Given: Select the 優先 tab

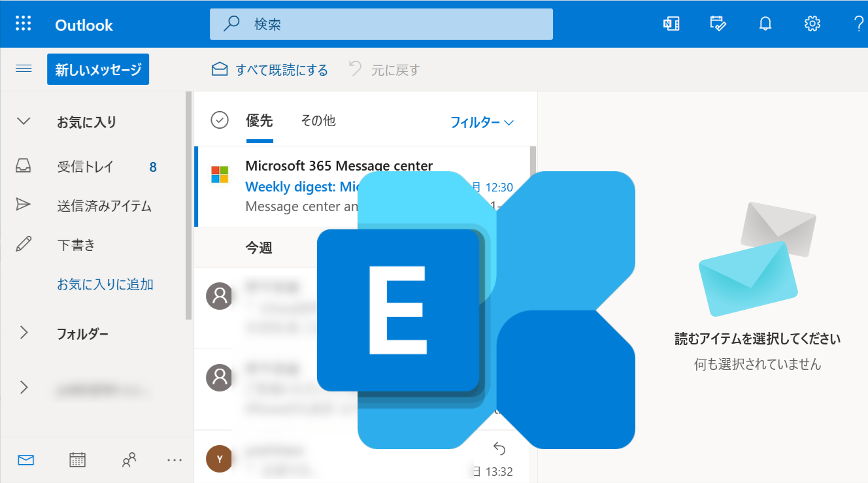Looking at the screenshot, I should [x=259, y=120].
